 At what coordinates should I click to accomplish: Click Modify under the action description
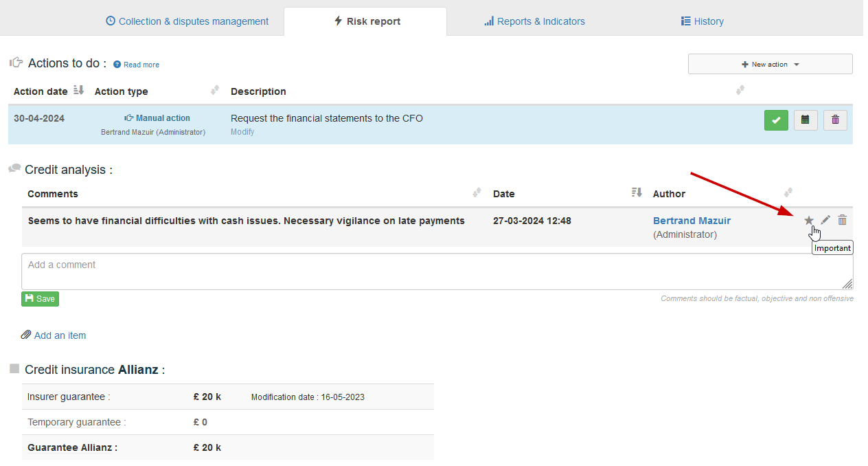(242, 132)
